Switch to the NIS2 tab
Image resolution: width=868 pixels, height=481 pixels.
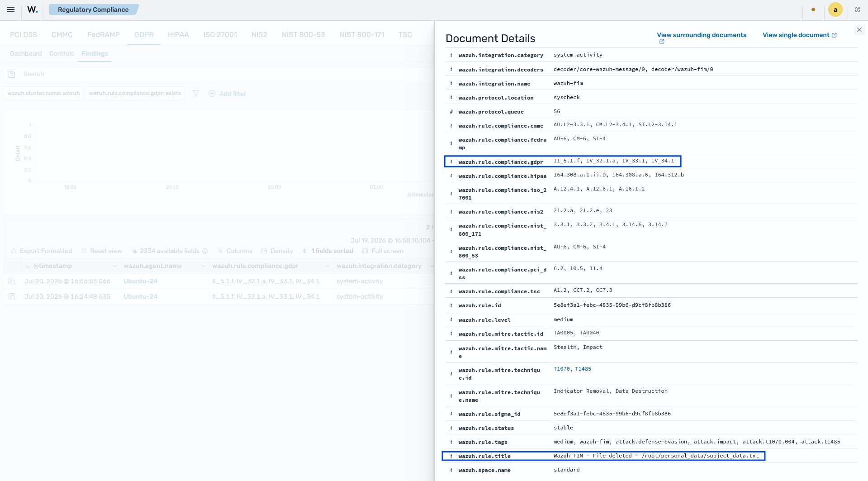pyautogui.click(x=259, y=34)
